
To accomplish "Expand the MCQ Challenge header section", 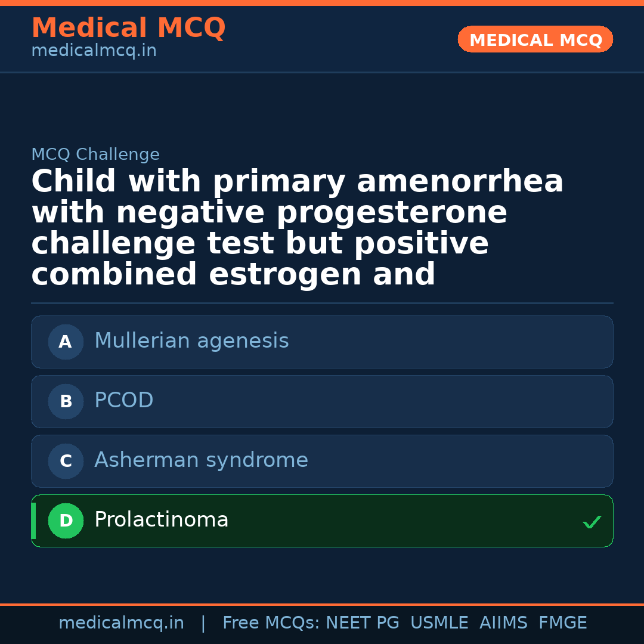I will [95, 154].
